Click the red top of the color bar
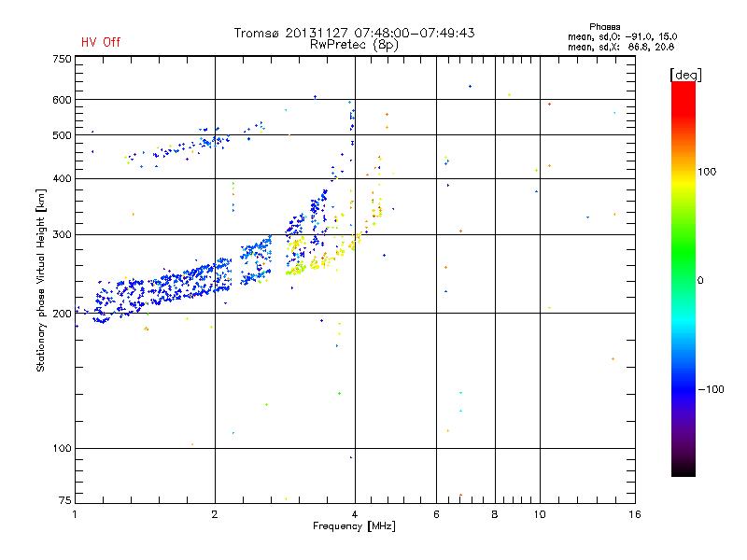The width and height of the screenshot is (747, 560). pyautogui.click(x=684, y=92)
